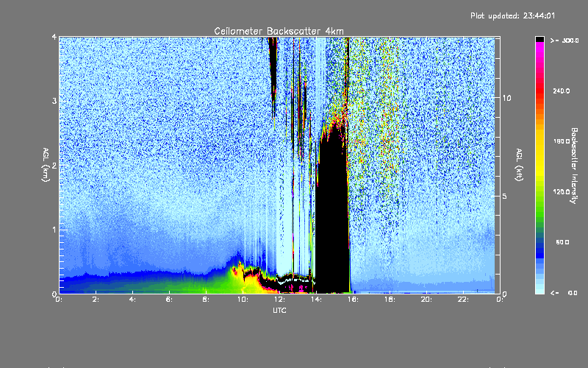Image resolution: width=588 pixels, height=368 pixels.
Task: Click the '20:' tick label on UTC axis
Action: pos(426,300)
